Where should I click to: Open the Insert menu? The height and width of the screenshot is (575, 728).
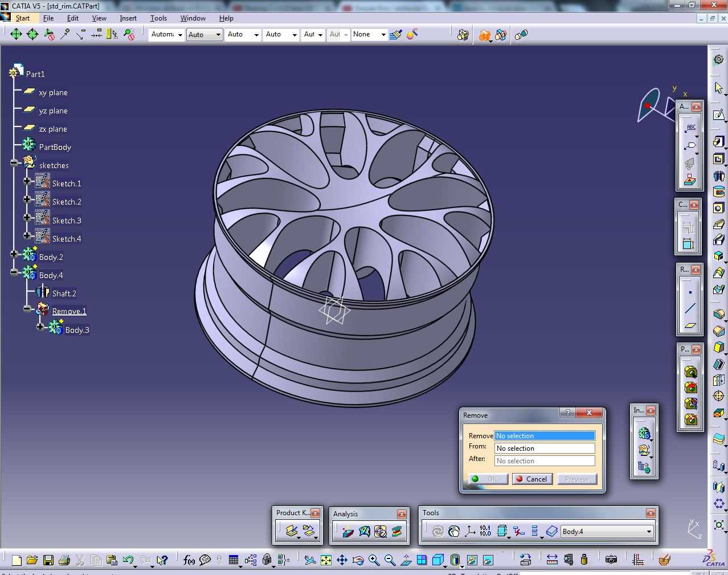(x=128, y=18)
